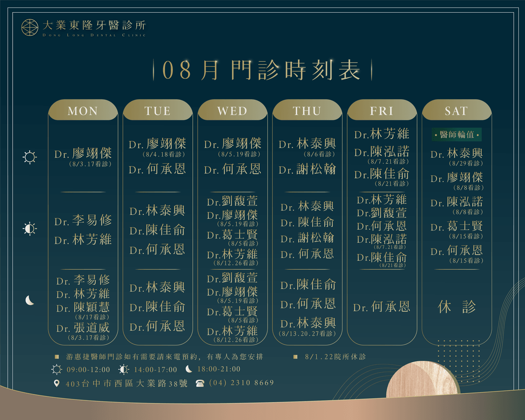Click the note (8/29看診) in the SAT column
525x420 pixels.
click(x=466, y=163)
